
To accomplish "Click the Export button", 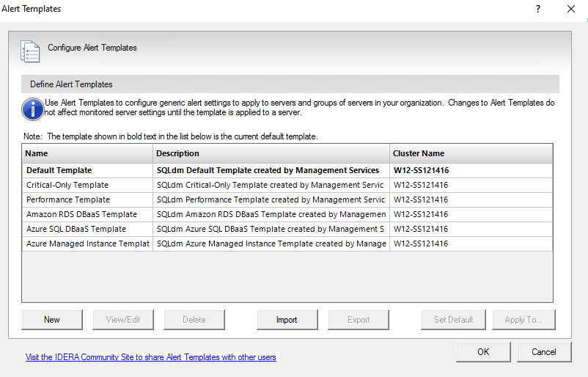I will click(x=359, y=320).
